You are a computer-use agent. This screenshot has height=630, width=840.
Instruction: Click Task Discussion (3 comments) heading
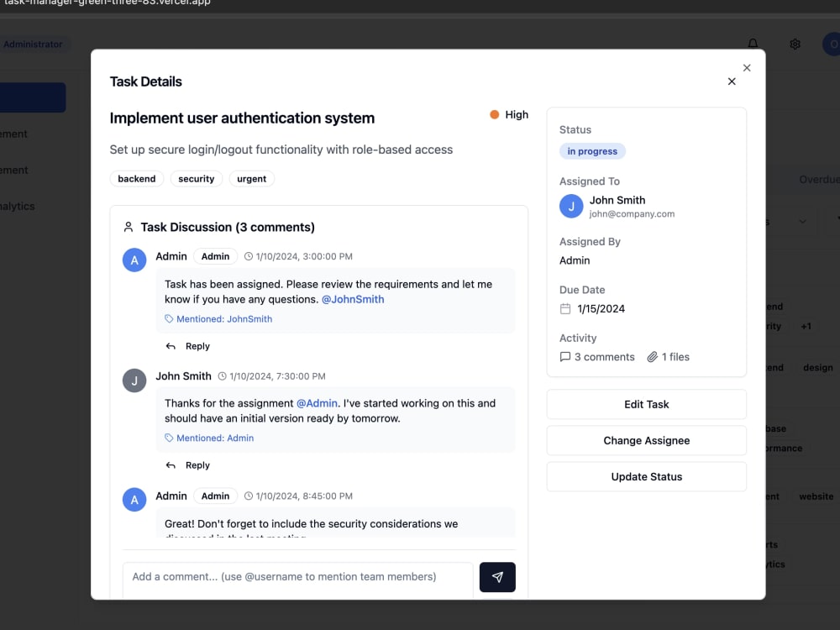coord(228,227)
